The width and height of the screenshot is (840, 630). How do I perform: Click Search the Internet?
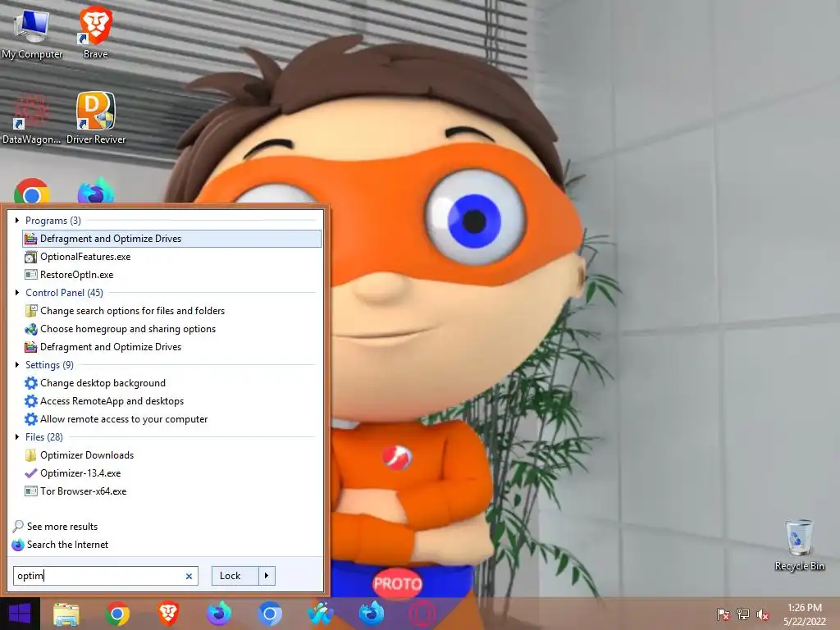[x=61, y=545]
